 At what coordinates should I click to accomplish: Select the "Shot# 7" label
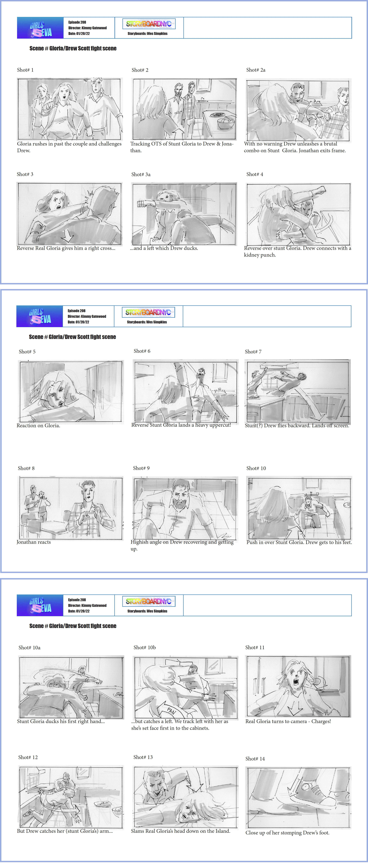click(253, 352)
